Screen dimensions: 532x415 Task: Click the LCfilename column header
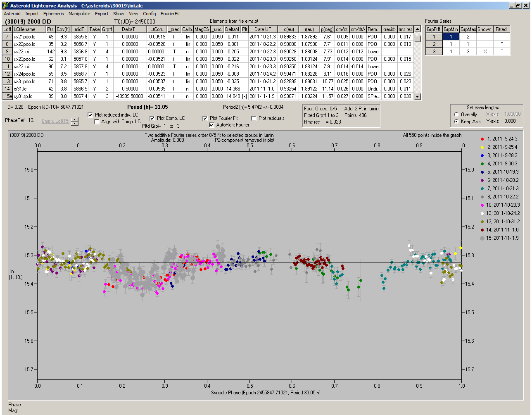point(29,29)
